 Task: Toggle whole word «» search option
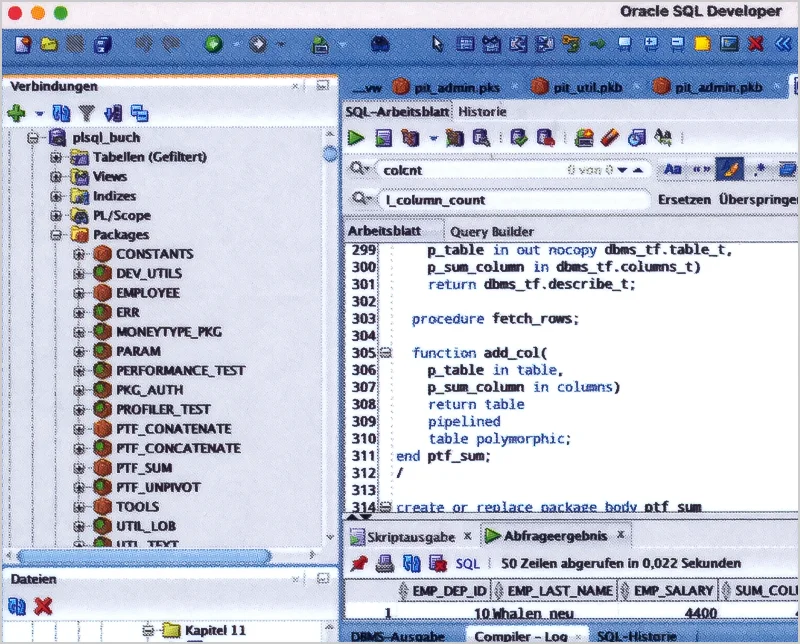pos(702,169)
